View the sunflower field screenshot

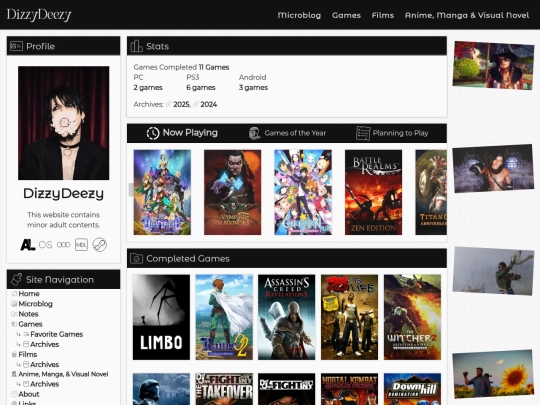493,375
